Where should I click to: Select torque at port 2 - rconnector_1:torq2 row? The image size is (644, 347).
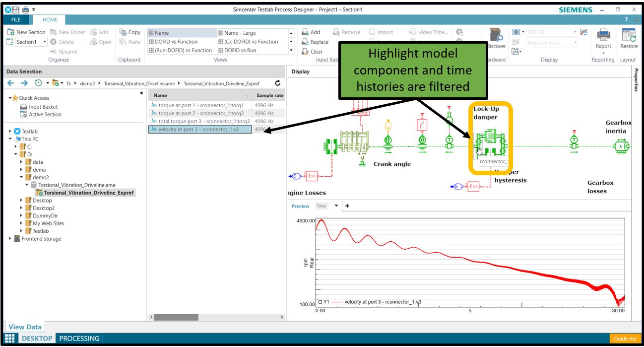pos(216,113)
